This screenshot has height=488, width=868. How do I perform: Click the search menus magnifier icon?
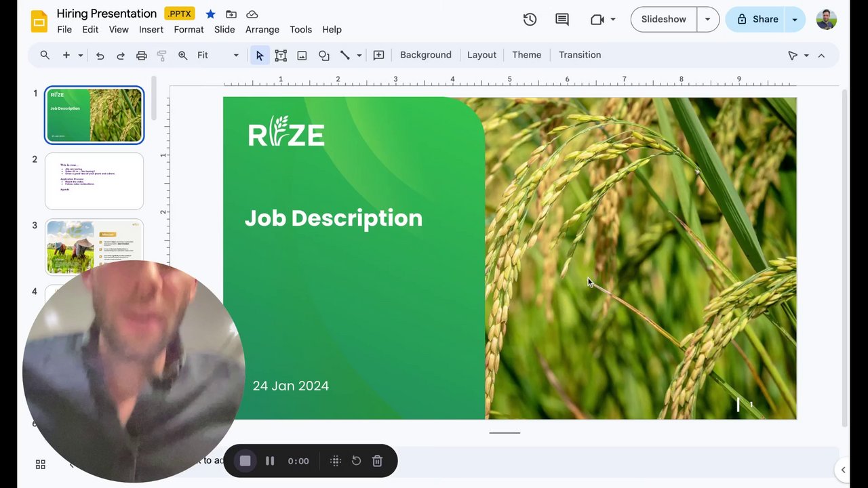45,55
